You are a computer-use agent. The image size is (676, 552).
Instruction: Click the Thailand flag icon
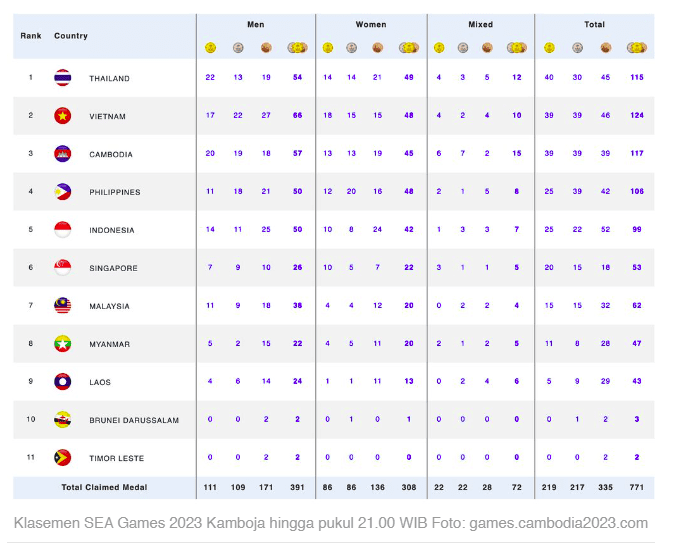tap(62, 78)
